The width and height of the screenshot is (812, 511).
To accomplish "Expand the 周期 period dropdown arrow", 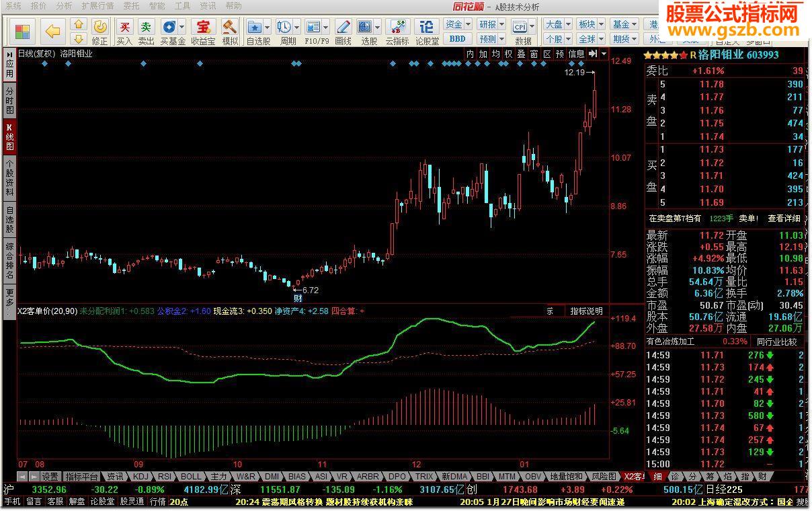I will coord(296,27).
